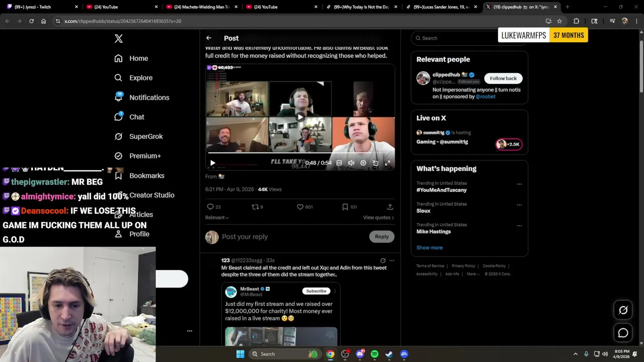
Task: Open Terms of Service link
Action: 430,266
